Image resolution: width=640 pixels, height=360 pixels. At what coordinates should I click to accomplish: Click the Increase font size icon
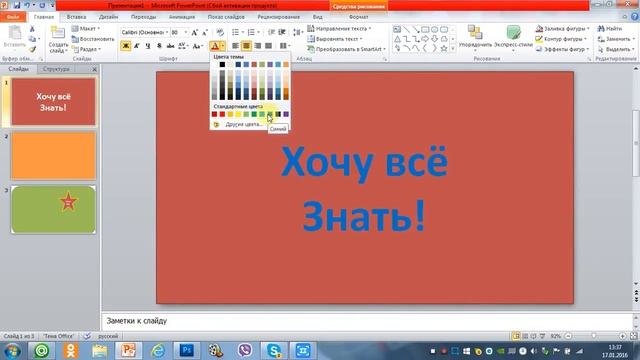tap(195, 32)
